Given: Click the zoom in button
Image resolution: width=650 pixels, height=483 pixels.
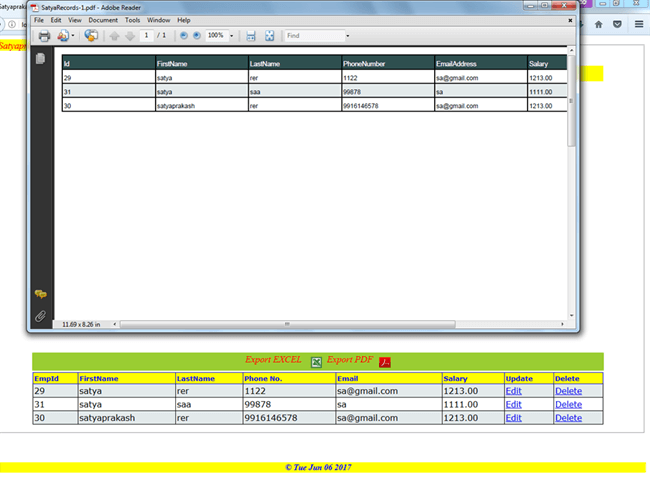Looking at the screenshot, I should point(197,36).
